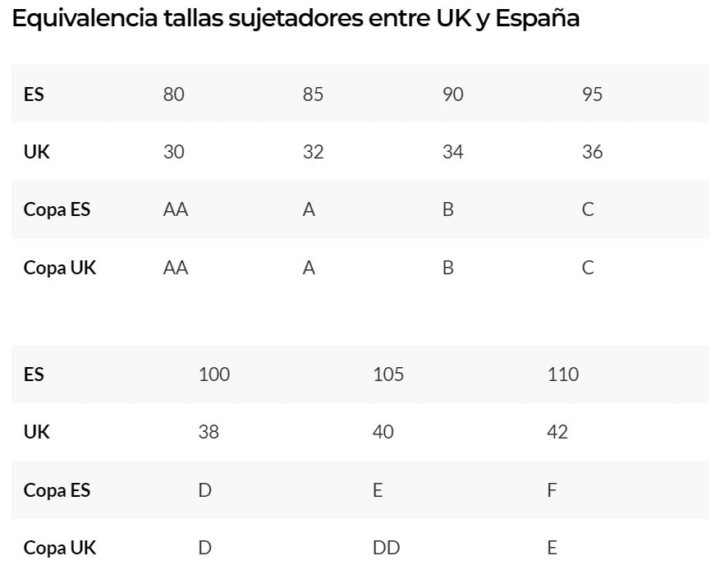Select the ES size 85 cell
This screenshot has width=720, height=588.
[313, 94]
